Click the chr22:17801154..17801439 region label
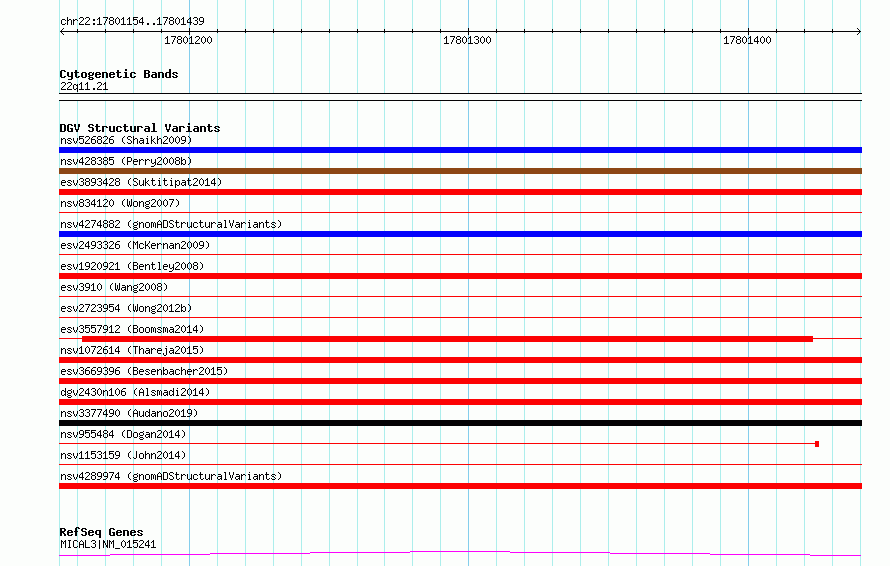Screen dimensions: 890x566 (132, 22)
